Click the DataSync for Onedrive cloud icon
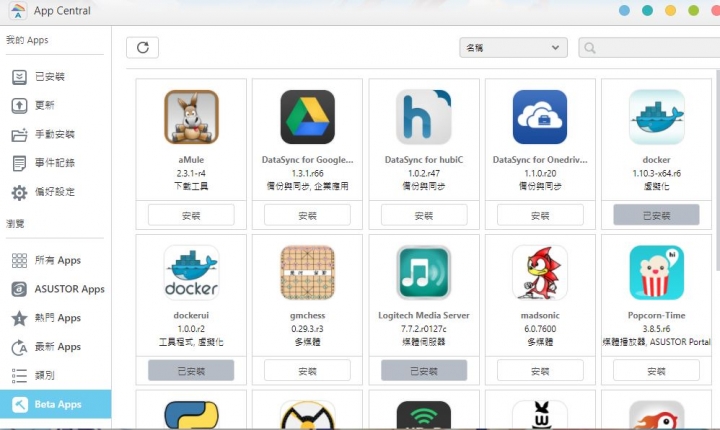 [x=540, y=117]
